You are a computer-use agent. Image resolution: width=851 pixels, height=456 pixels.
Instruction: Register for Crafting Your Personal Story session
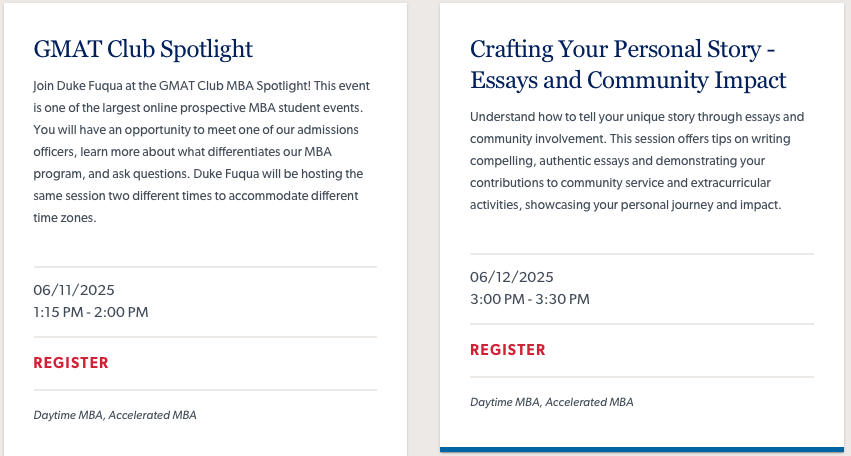(x=507, y=350)
